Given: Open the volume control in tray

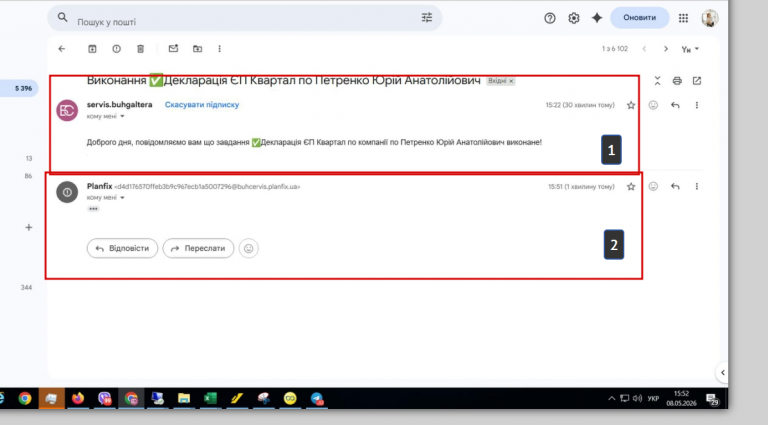Looking at the screenshot, I should pyautogui.click(x=637, y=399).
